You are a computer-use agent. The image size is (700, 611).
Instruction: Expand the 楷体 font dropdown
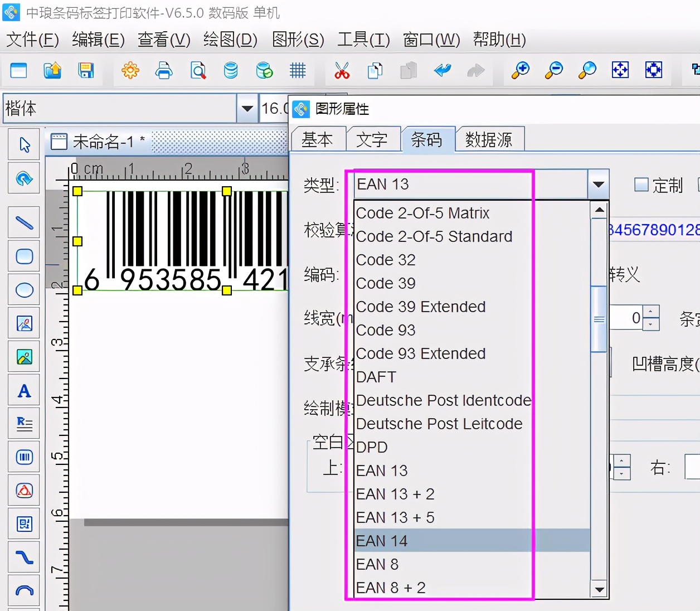(x=246, y=108)
